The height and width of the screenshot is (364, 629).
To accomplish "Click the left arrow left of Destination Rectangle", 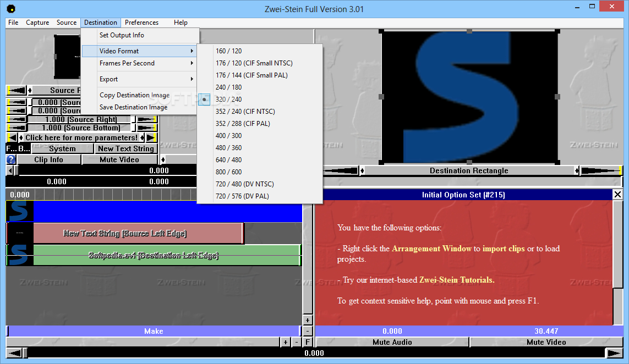I will (341, 171).
